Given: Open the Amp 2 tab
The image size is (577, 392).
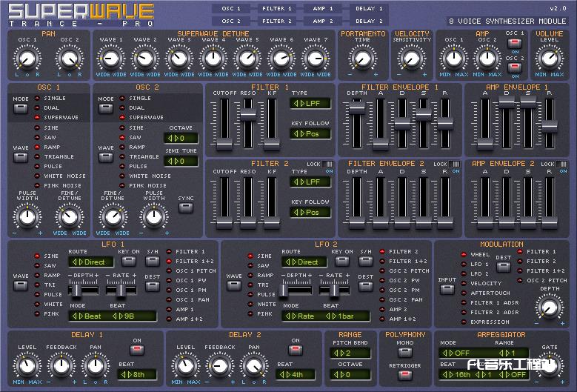Looking at the screenshot, I should tap(324, 21).
